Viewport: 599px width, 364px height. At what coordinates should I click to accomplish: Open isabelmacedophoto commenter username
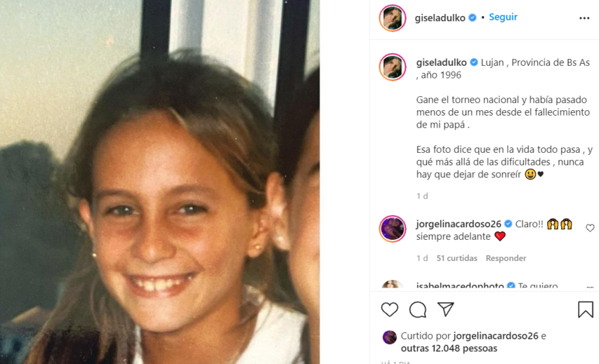pos(460,285)
